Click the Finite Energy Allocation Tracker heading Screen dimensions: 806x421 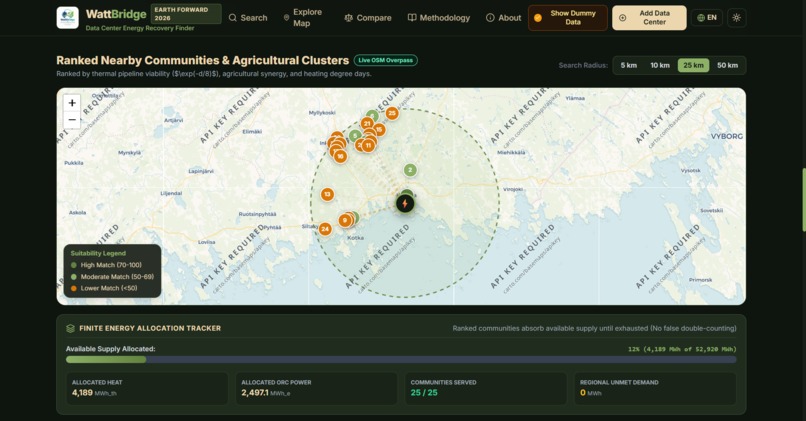(150, 328)
